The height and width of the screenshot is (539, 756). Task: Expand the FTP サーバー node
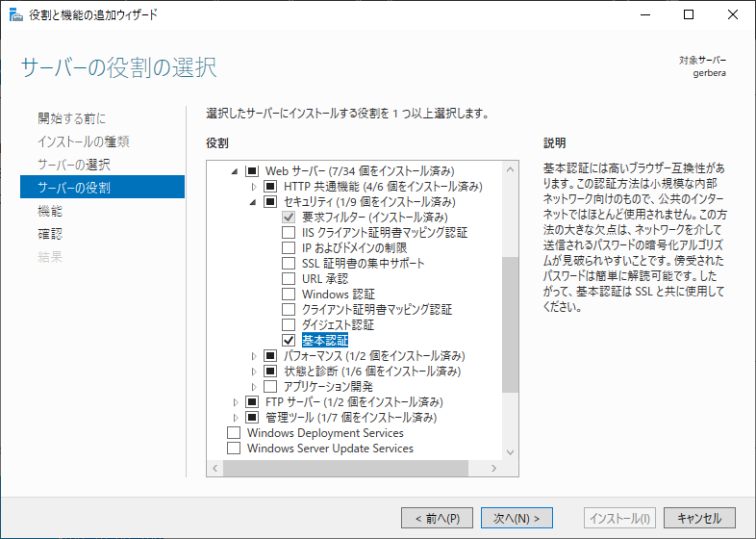click(x=236, y=402)
